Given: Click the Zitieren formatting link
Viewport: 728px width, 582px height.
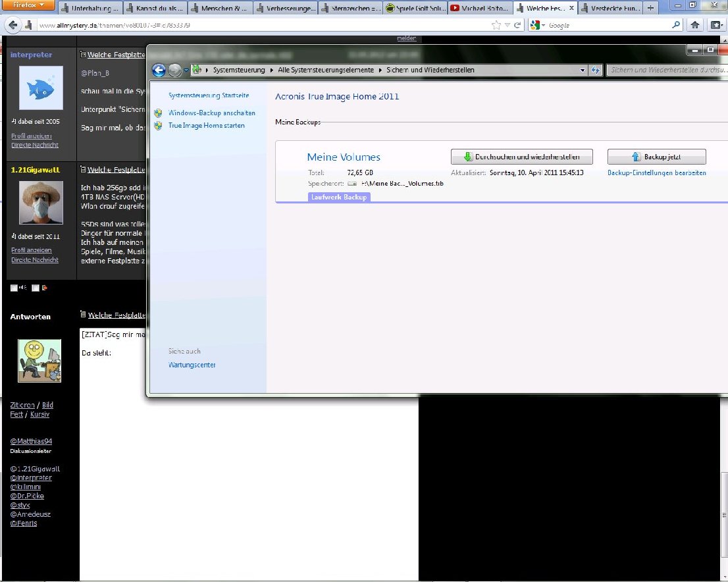Looking at the screenshot, I should pyautogui.click(x=22, y=405).
